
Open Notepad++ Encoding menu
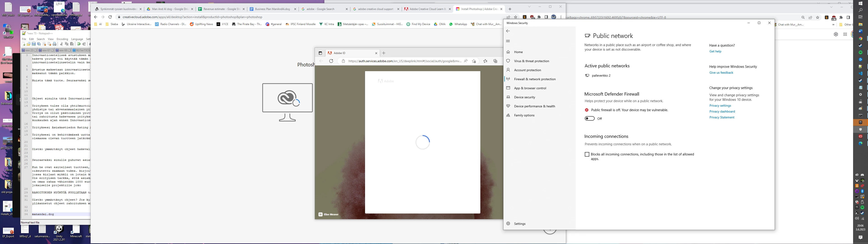pyautogui.click(x=62, y=39)
